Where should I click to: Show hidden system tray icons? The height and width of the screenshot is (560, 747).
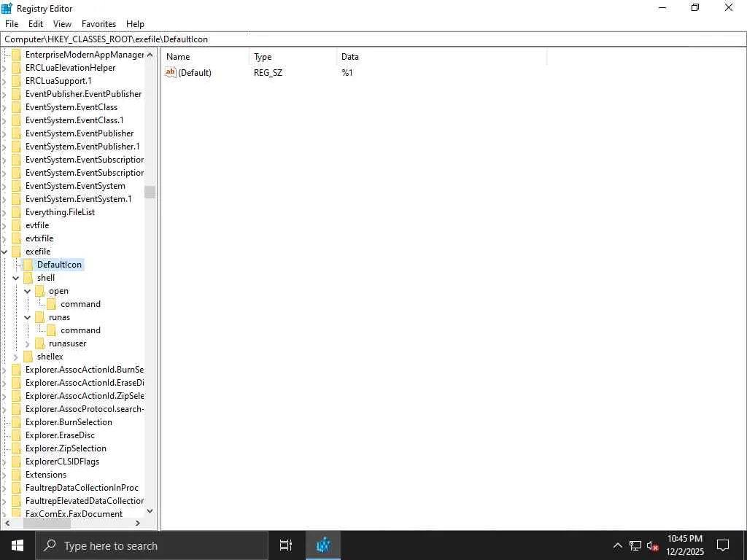click(x=617, y=545)
